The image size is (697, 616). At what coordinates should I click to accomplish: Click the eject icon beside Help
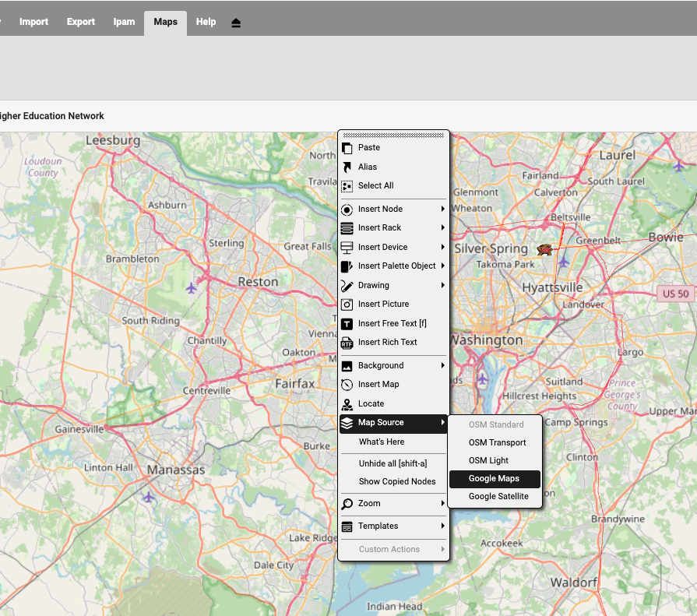[236, 23]
